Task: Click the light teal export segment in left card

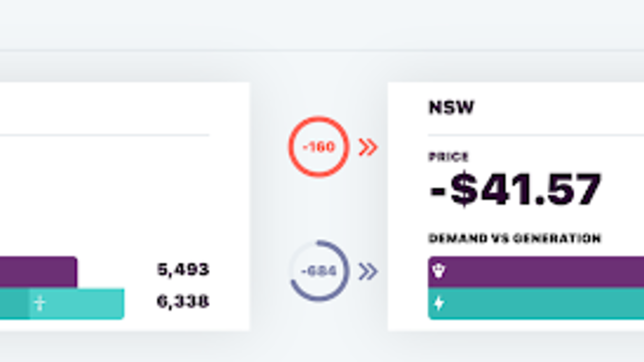Action: pos(77,304)
